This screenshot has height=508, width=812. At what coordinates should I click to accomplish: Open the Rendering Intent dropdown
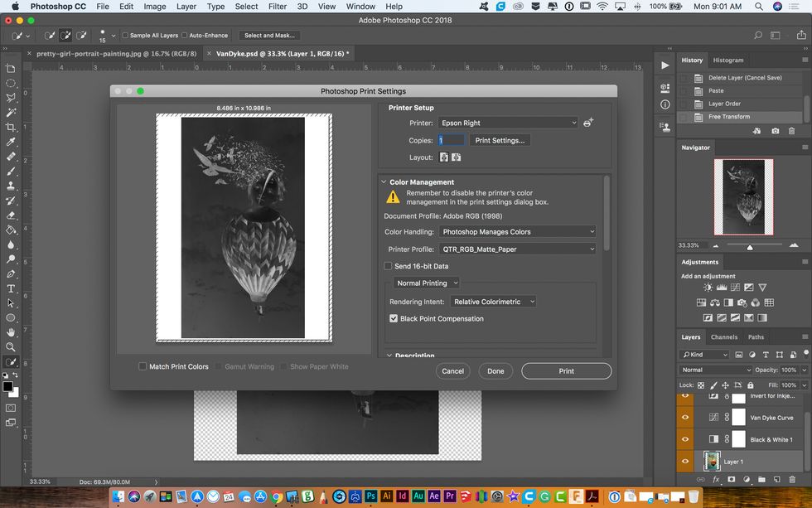[493, 302]
